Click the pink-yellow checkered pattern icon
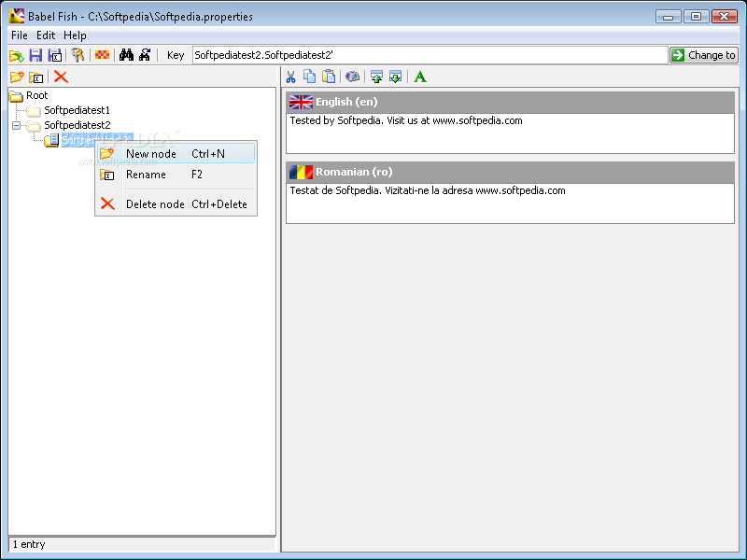The image size is (747, 560). click(102, 55)
